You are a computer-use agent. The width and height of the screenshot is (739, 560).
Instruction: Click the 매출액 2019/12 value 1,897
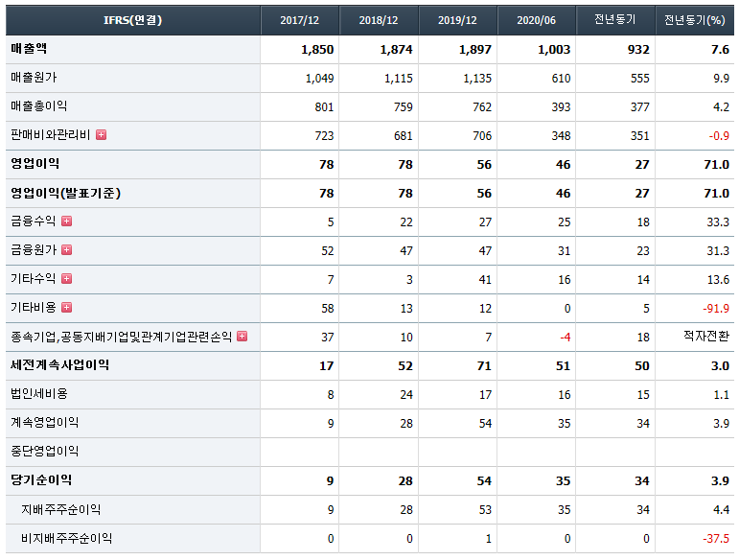point(475,50)
